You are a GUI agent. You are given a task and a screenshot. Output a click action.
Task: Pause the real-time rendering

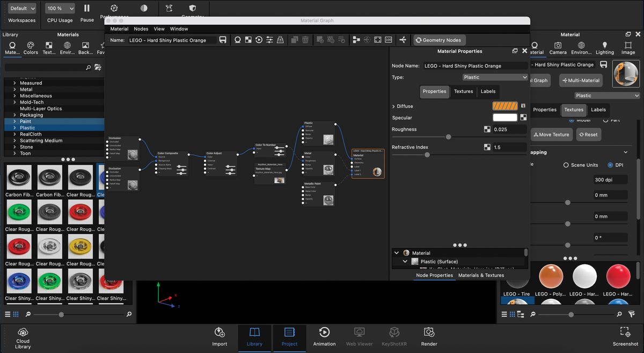click(86, 9)
